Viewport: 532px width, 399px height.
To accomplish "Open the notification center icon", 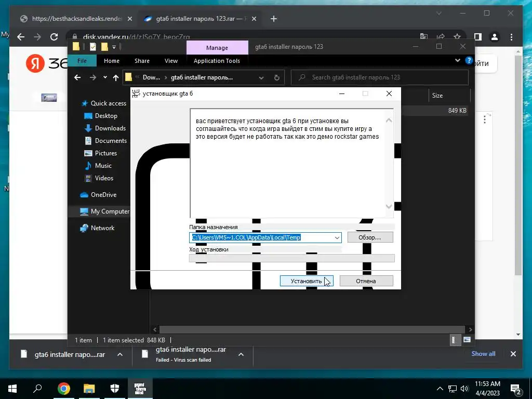I will [516, 390].
